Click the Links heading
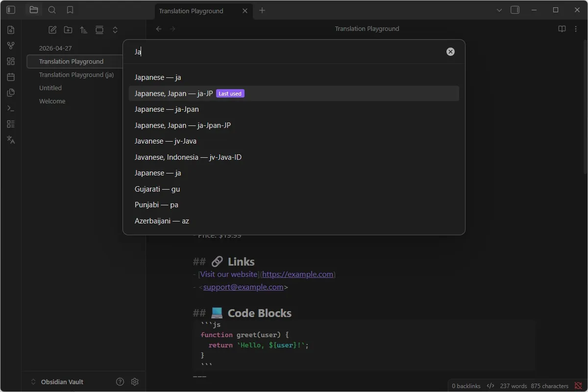The width and height of the screenshot is (588, 392). click(241, 262)
